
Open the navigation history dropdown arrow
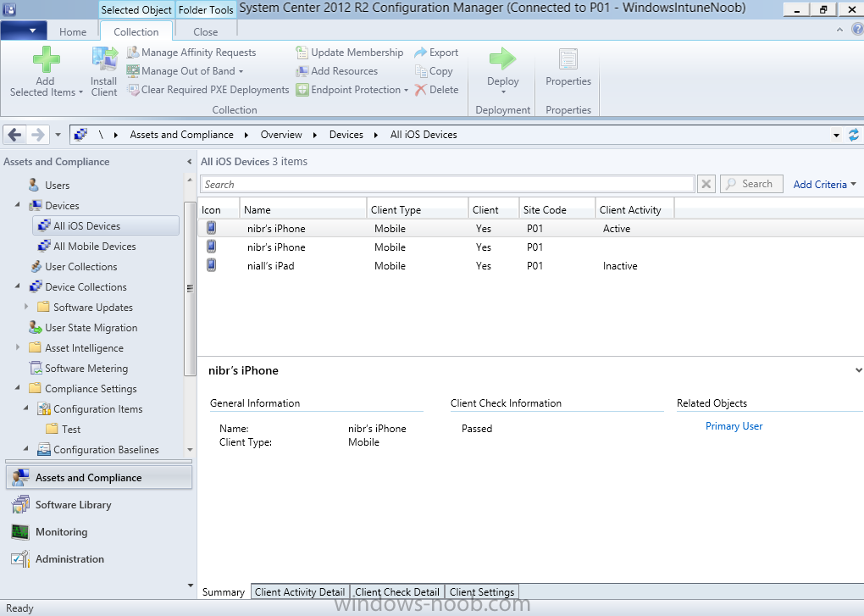coord(58,135)
